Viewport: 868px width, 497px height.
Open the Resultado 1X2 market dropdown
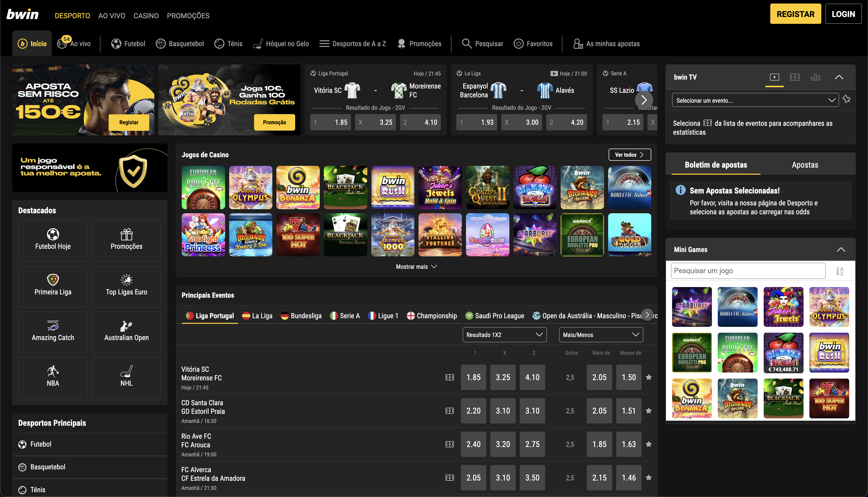[504, 334]
